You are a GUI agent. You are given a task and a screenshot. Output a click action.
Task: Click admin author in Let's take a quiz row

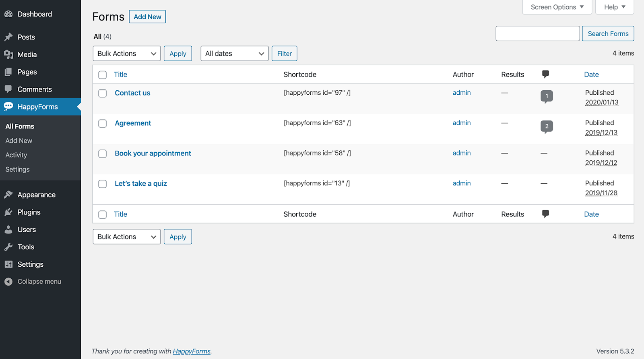click(x=462, y=183)
